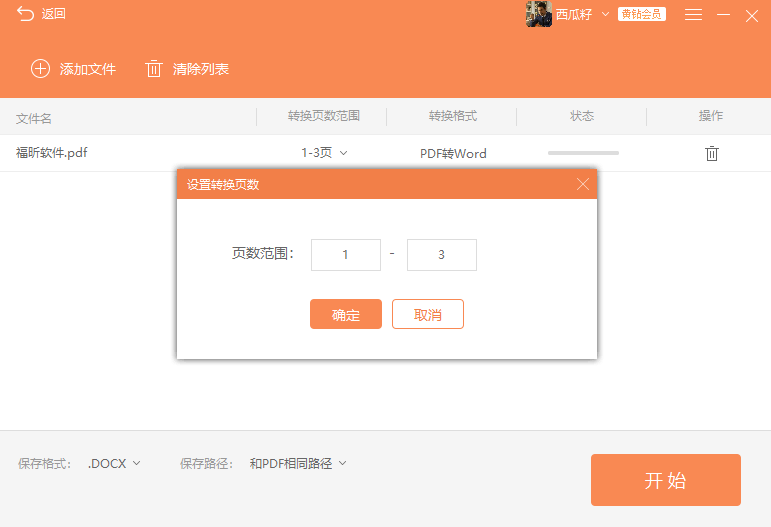The height and width of the screenshot is (527, 771).
Task: Click the start page field containing 1
Action: [346, 255]
